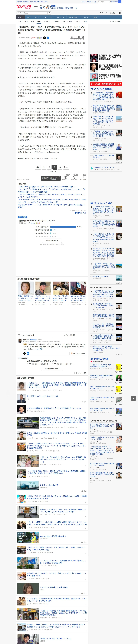This screenshot has height=644, width=138.
Task: Click the わかりやすい lightbulb reaction
Action: pos(74,177)
